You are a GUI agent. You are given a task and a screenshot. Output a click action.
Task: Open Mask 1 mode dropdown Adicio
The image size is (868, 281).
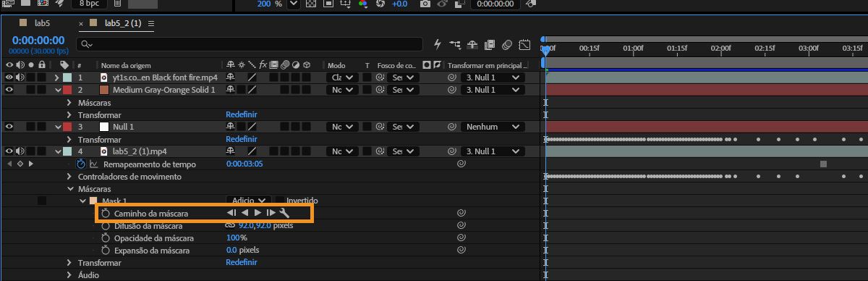(x=248, y=201)
